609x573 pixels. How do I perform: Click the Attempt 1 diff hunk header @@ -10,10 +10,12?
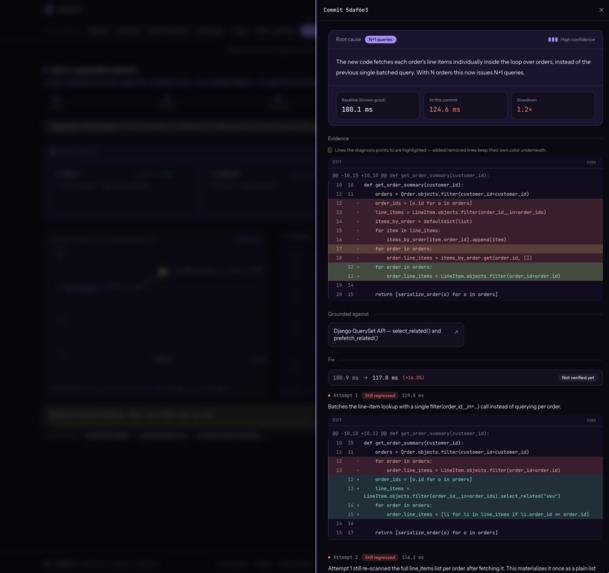(x=411, y=434)
